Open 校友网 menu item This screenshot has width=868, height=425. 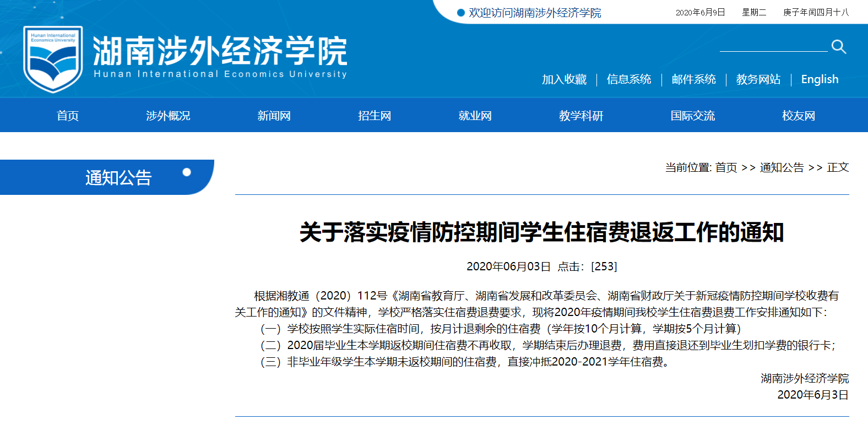pos(799,116)
